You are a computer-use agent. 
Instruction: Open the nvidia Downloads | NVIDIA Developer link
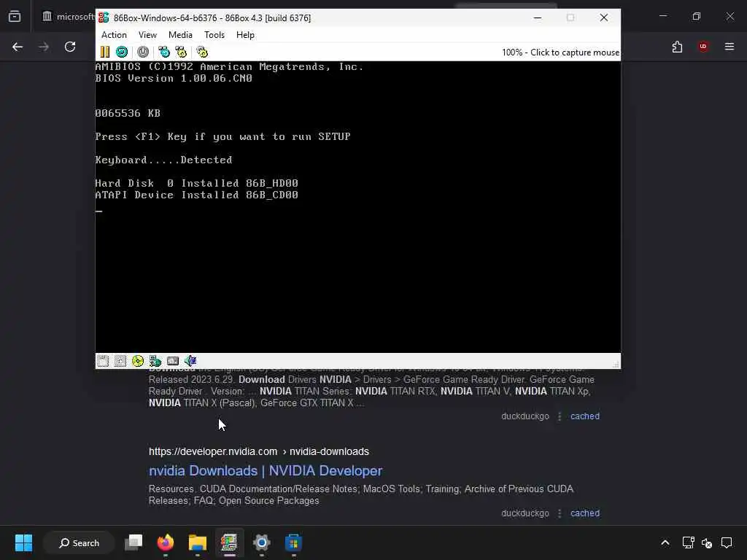[266, 470]
